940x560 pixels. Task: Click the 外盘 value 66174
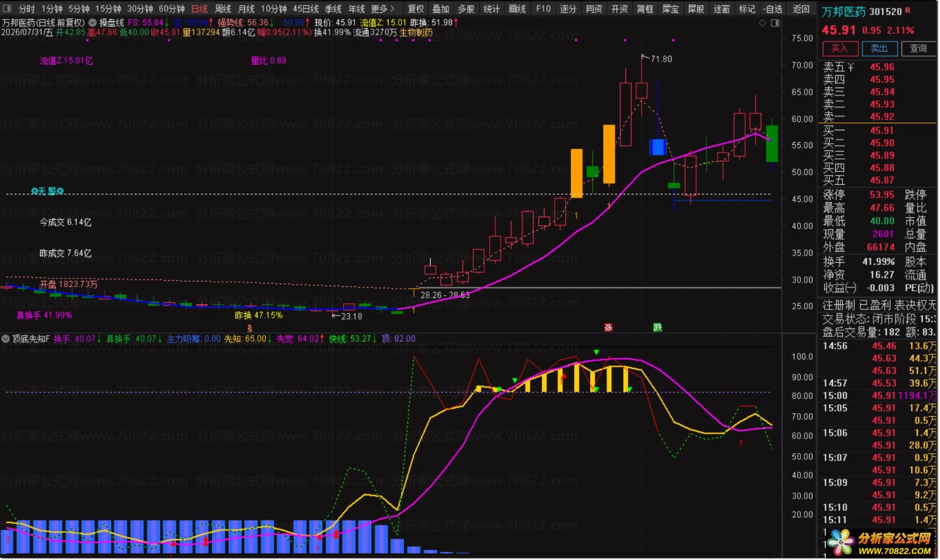880,247
